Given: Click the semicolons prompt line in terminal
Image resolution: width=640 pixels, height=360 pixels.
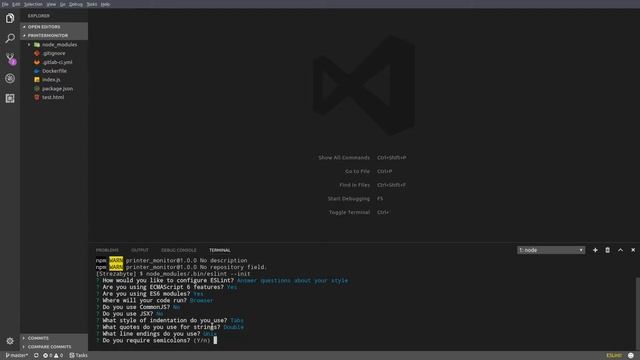Looking at the screenshot, I should coord(157,340).
